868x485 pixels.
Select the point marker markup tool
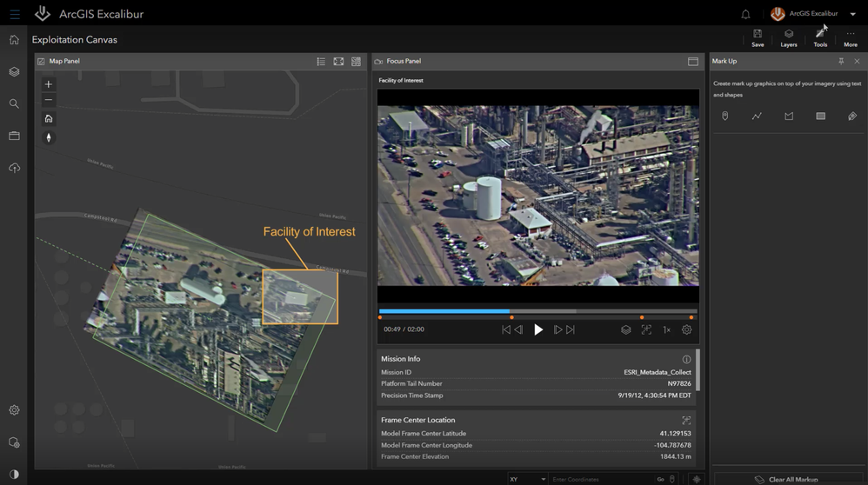(725, 116)
